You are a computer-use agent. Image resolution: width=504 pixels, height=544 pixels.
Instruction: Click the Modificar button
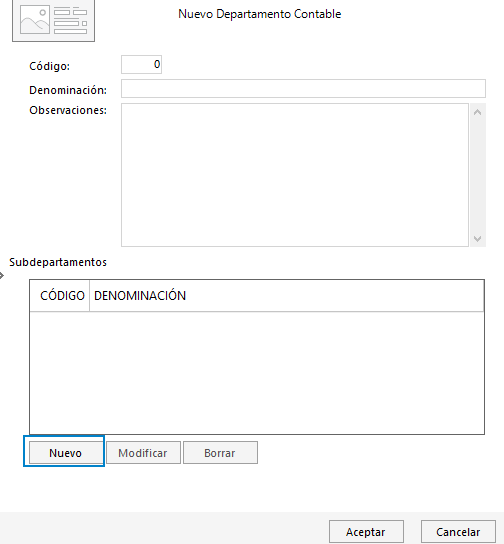pos(143,453)
